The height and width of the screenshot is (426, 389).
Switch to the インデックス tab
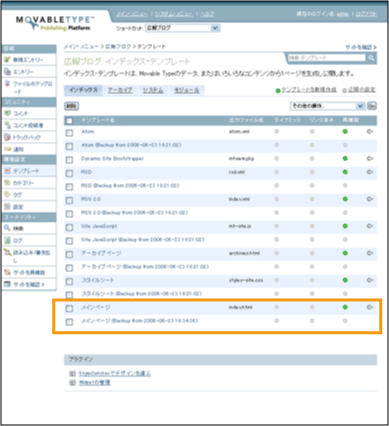(83, 90)
